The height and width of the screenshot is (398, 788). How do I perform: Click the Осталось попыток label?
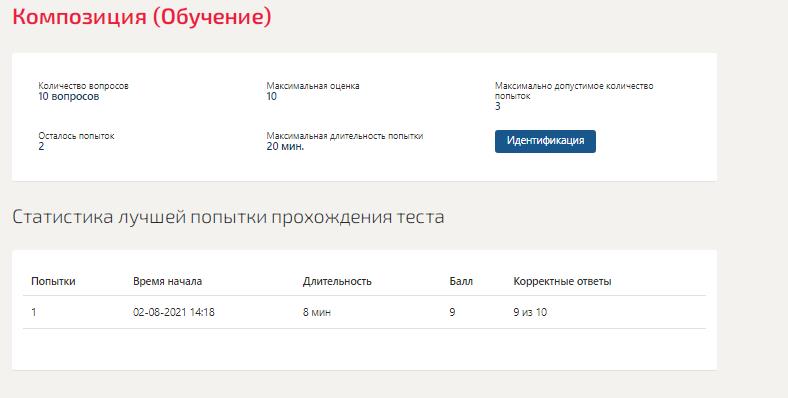click(x=76, y=136)
